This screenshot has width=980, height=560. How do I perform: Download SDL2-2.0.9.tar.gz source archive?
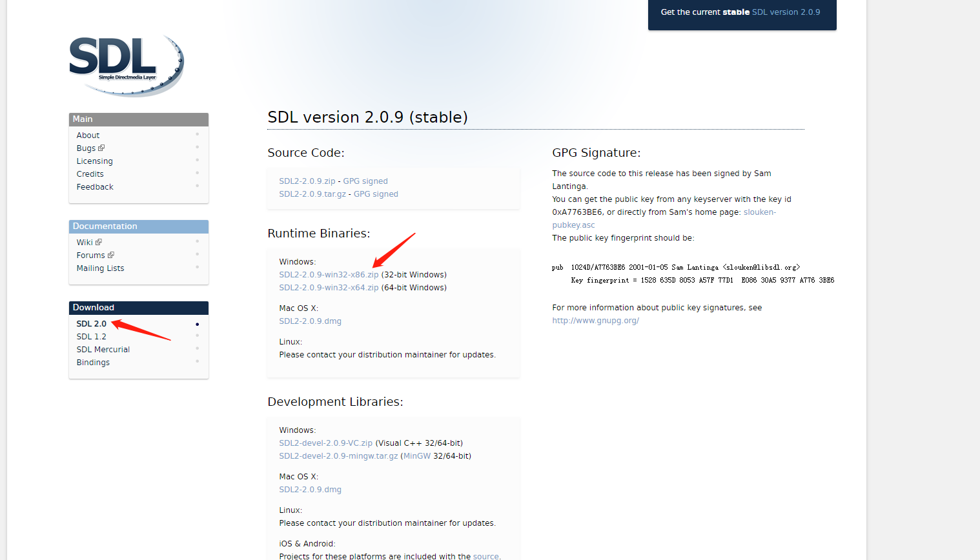312,194
